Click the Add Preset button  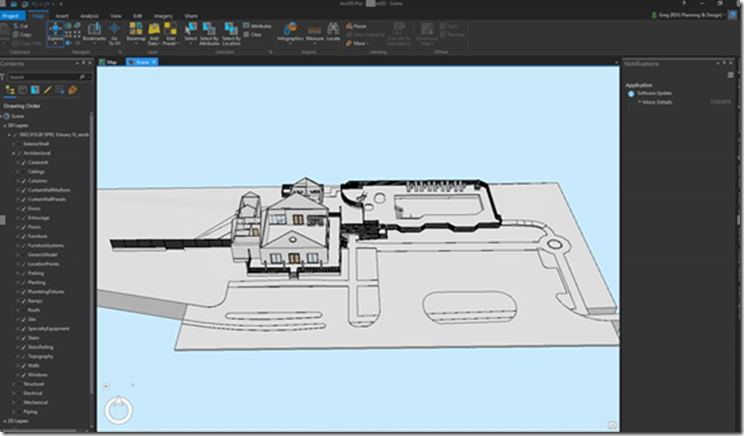pyautogui.click(x=170, y=33)
